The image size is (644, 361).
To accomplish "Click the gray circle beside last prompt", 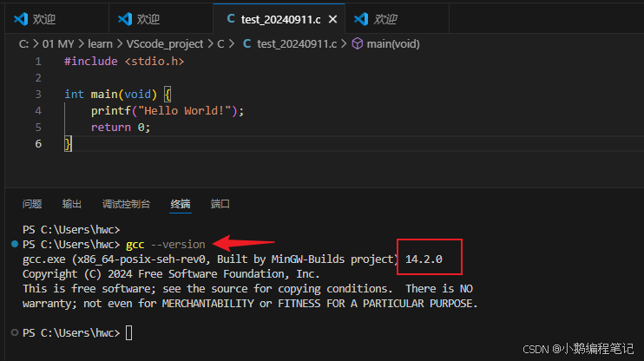I will [x=15, y=332].
